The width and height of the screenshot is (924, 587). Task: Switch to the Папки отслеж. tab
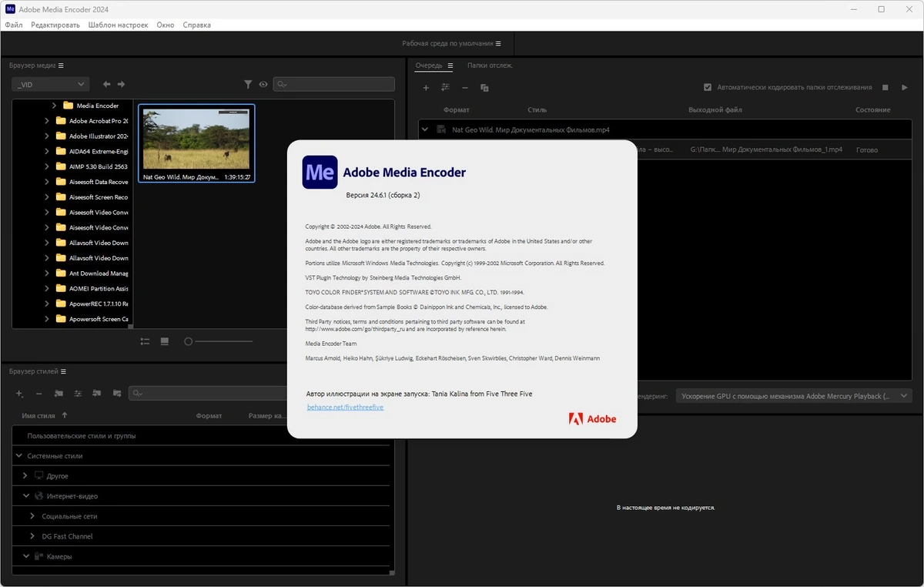click(490, 65)
